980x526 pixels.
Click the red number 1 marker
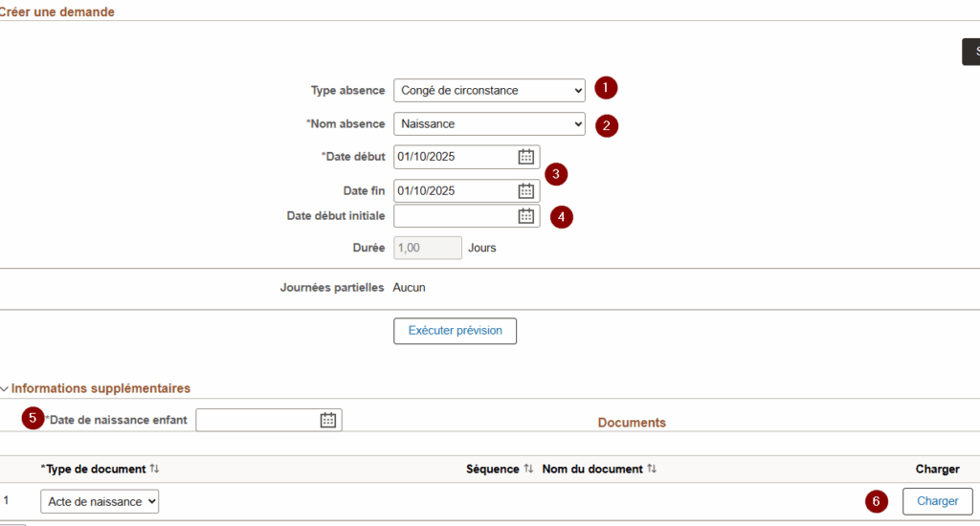605,88
